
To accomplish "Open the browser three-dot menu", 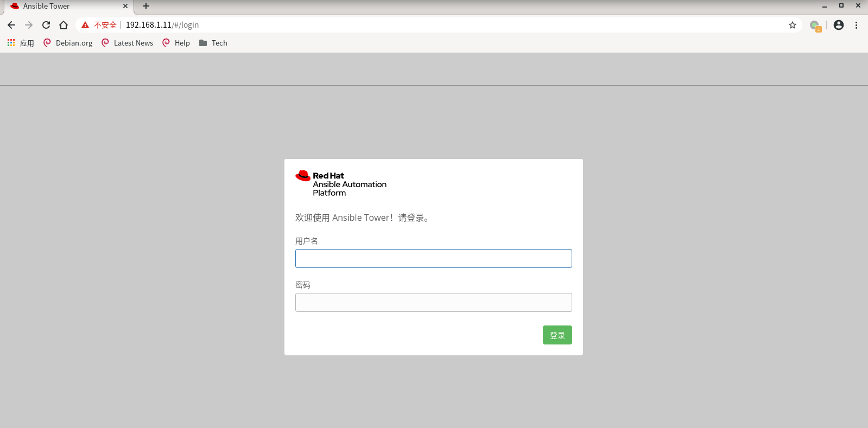I will (x=856, y=25).
